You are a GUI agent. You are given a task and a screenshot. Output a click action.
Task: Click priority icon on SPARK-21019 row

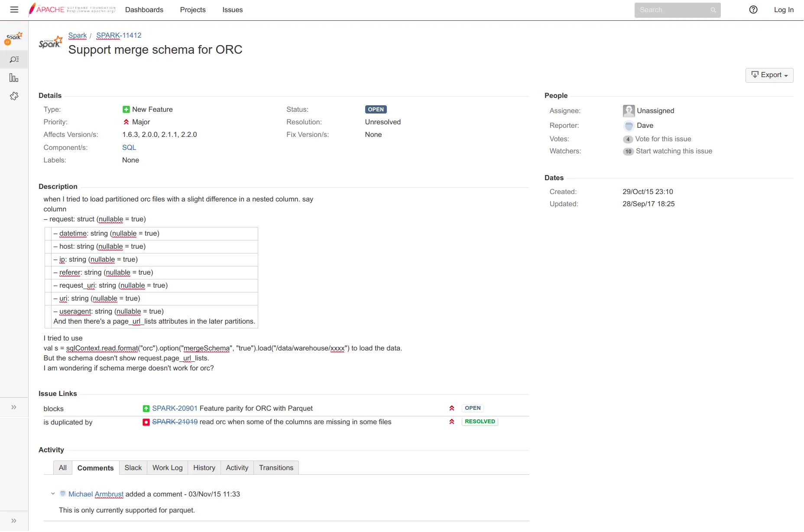(x=452, y=422)
